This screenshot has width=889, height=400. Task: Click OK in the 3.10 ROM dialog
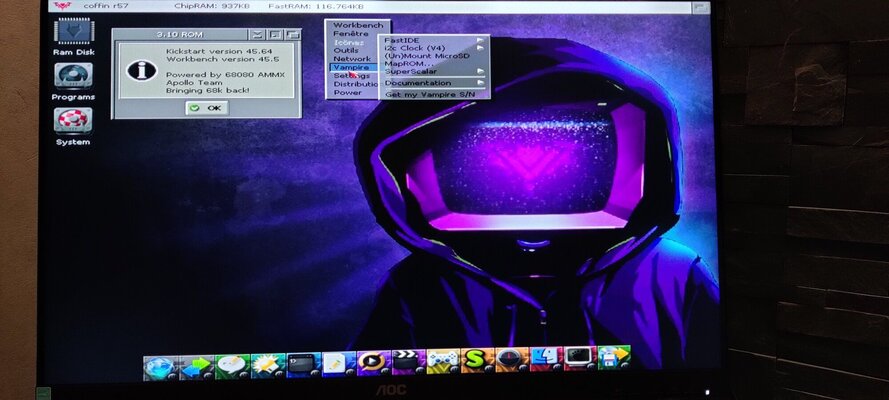coord(206,108)
